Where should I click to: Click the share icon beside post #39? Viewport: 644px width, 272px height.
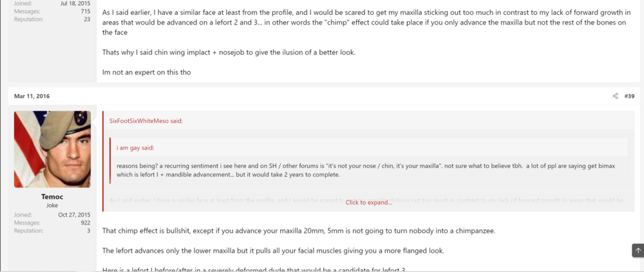[615, 96]
